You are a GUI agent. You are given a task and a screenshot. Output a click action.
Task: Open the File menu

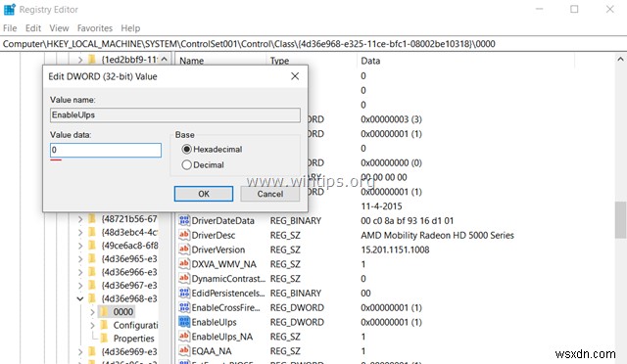[10, 28]
